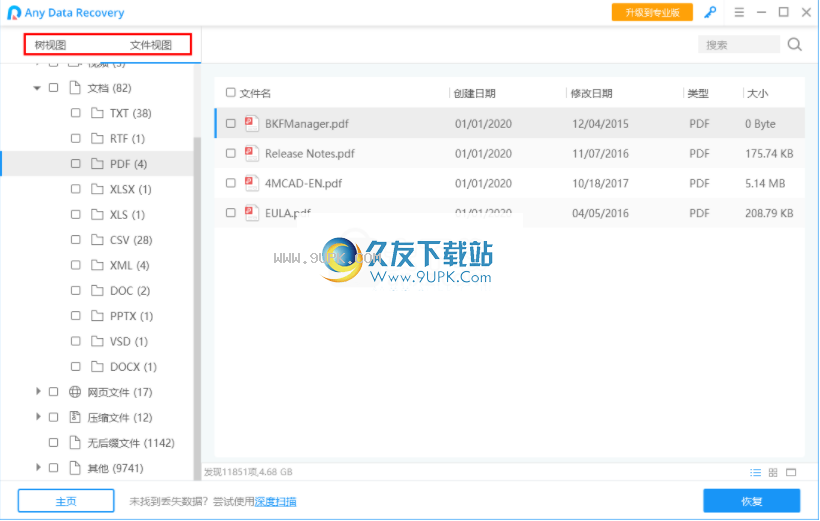Sort by 类型 column header
Viewport: 820px width, 521px height.
click(x=698, y=93)
